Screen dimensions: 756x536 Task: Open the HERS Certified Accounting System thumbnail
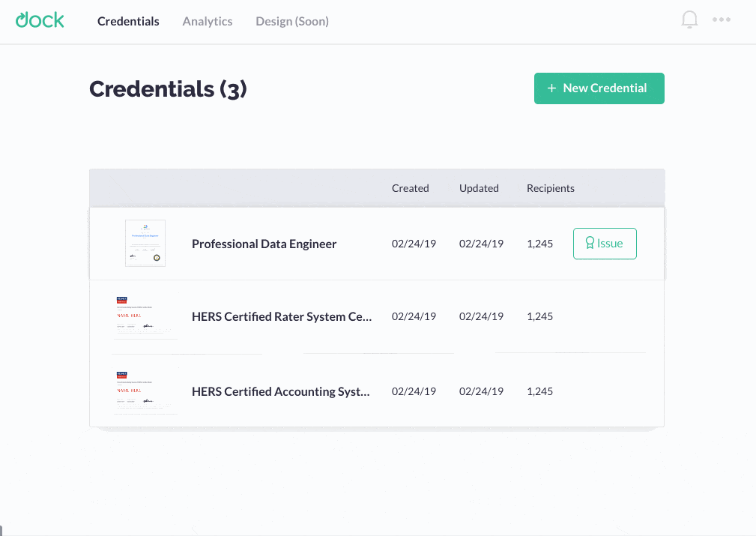tap(145, 391)
